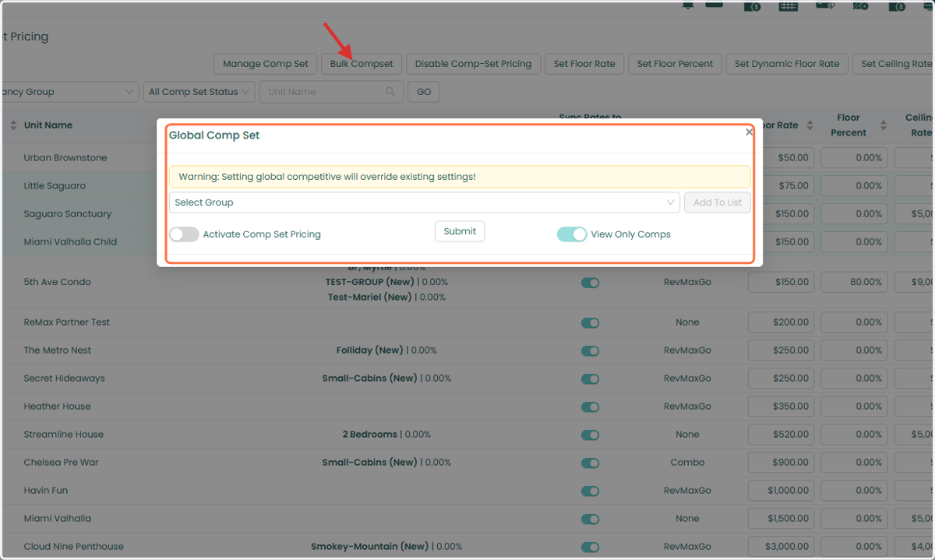Image resolution: width=935 pixels, height=560 pixels.
Task: Click the search magnifier in Unit Name field
Action: (x=390, y=92)
